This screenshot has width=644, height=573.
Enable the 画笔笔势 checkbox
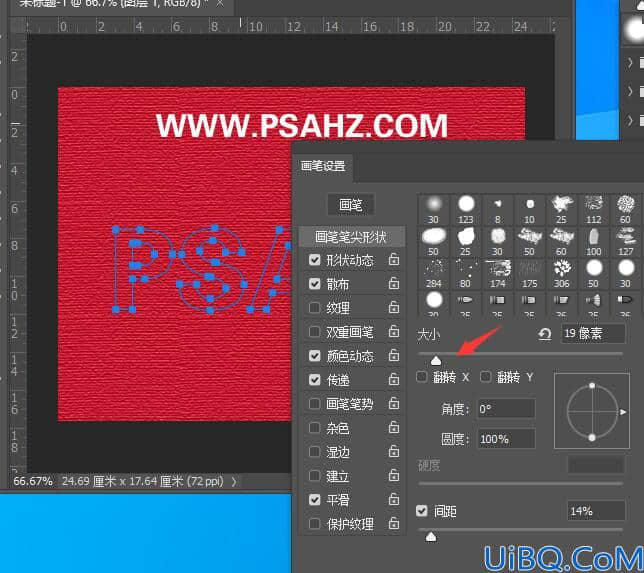(315, 404)
